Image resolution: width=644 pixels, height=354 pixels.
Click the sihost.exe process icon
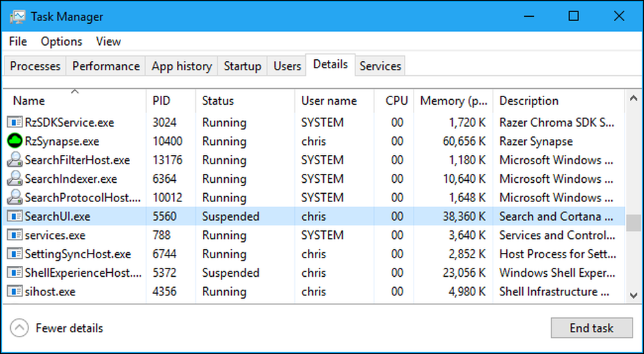pyautogui.click(x=15, y=292)
